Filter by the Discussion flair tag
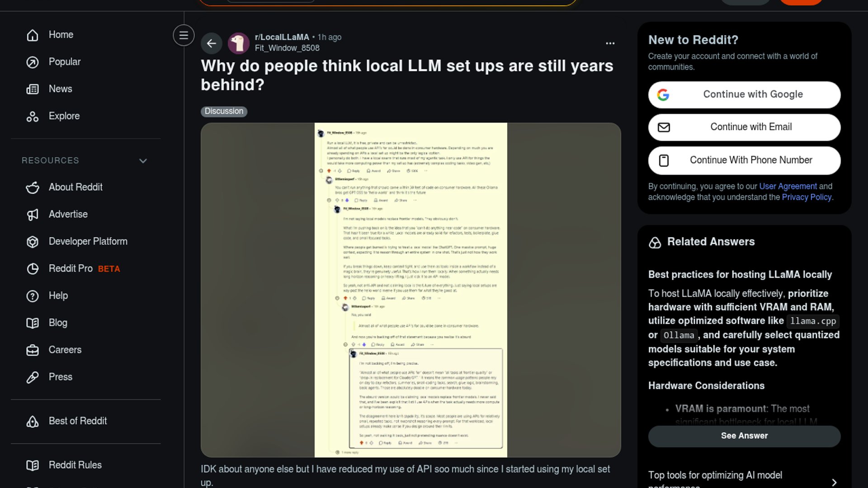868x488 pixels. point(224,111)
